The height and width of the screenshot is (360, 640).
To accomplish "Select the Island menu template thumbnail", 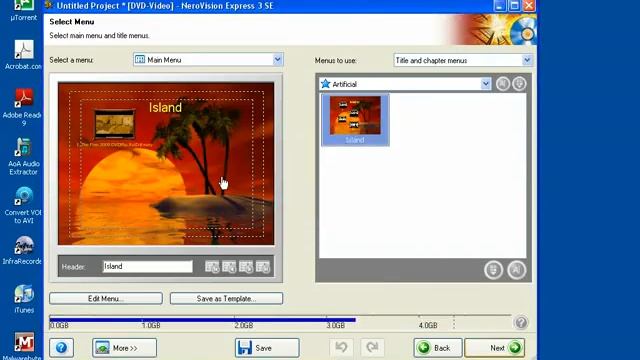I will coord(355,120).
